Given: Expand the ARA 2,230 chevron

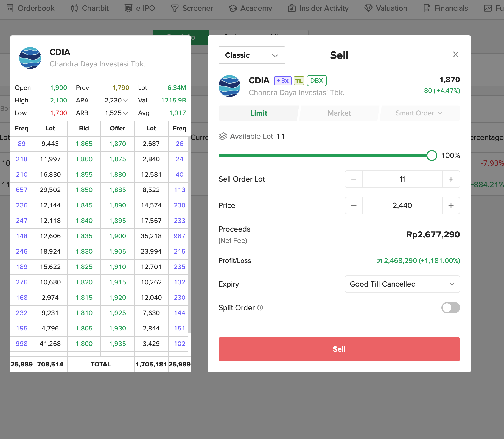Looking at the screenshot, I should point(125,101).
